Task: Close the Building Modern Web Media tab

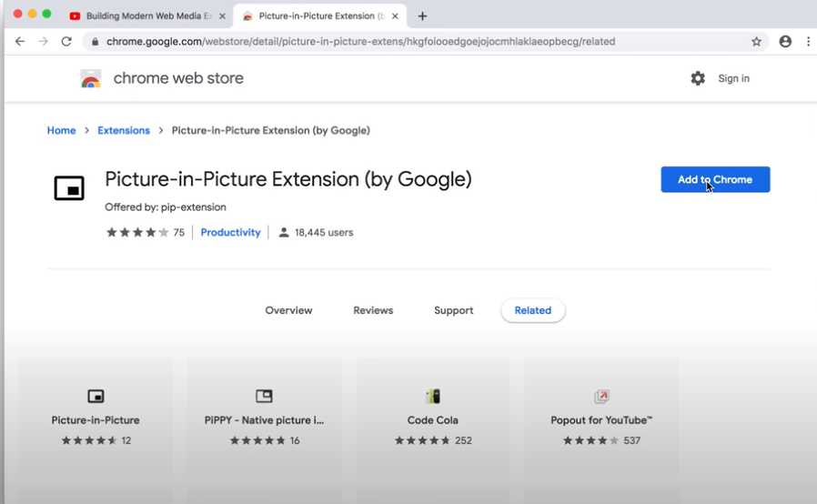Action: click(223, 16)
